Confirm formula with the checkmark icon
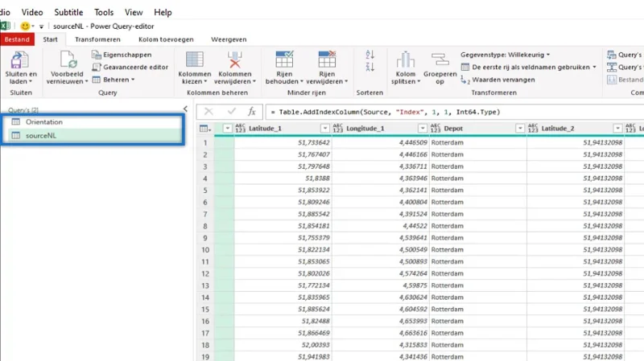The image size is (644, 361). [231, 112]
